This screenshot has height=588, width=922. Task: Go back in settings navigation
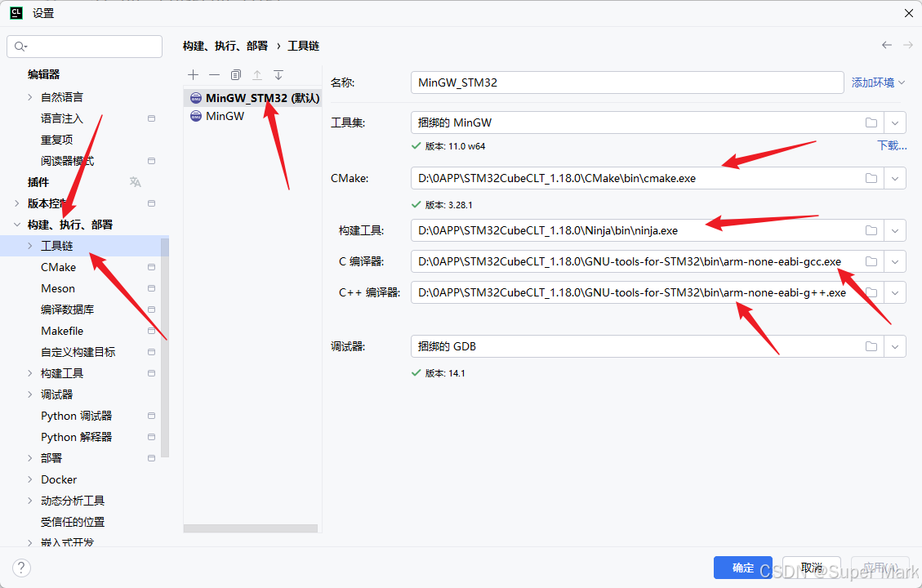(887, 45)
